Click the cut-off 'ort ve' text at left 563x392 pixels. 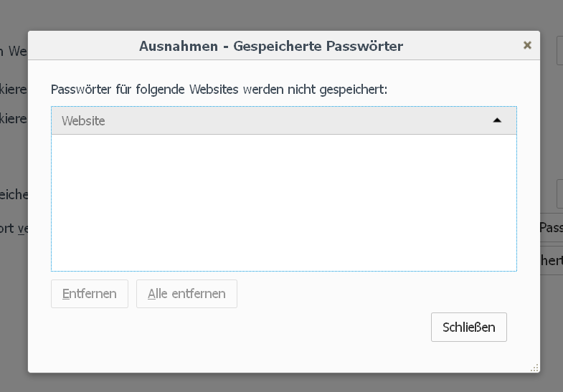(x=14, y=228)
